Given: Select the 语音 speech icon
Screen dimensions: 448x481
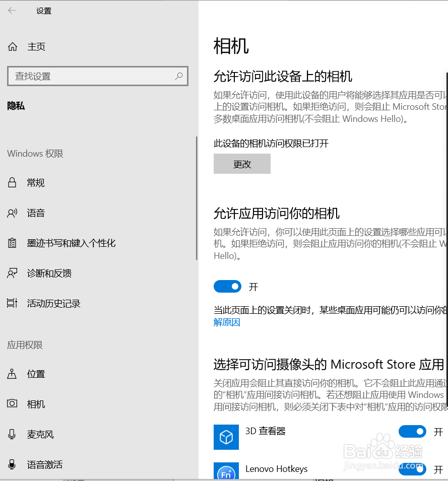Looking at the screenshot, I should click(12, 213).
